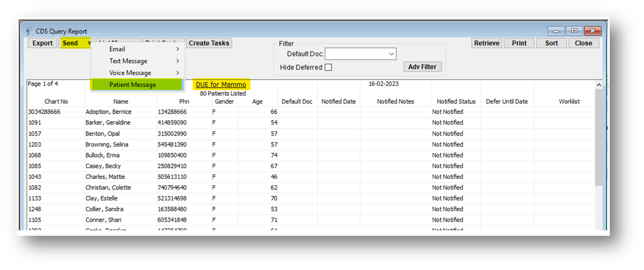This screenshot has width=644, height=270.
Task: Select patient Barker, Geraldine
Action: click(108, 123)
